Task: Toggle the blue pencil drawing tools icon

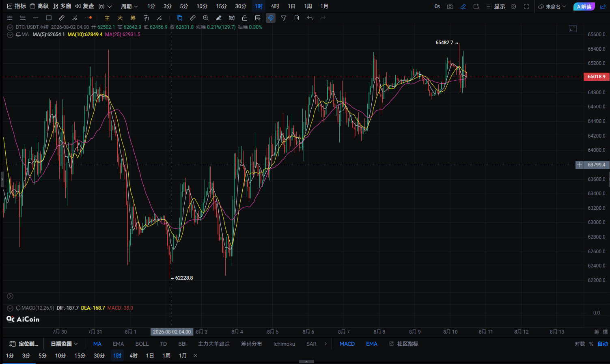Action: [x=463, y=6]
